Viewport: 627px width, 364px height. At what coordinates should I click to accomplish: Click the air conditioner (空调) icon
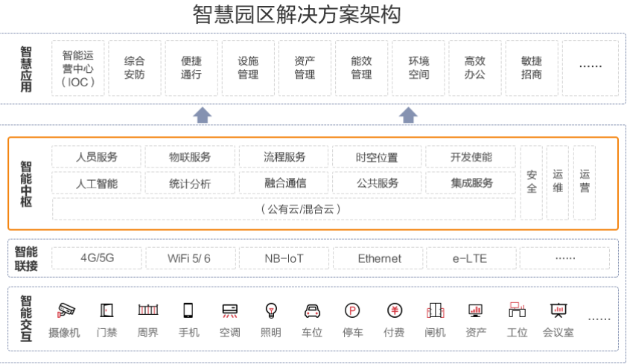[x=229, y=310]
